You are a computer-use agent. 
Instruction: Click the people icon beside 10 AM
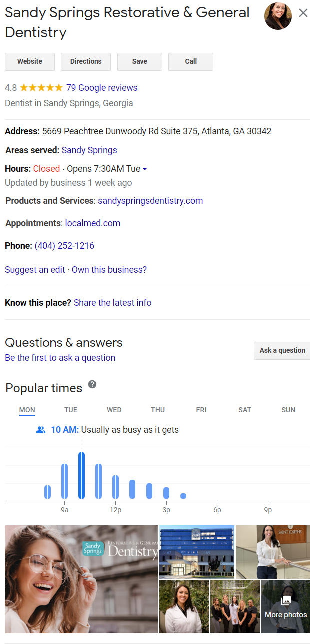(x=41, y=430)
